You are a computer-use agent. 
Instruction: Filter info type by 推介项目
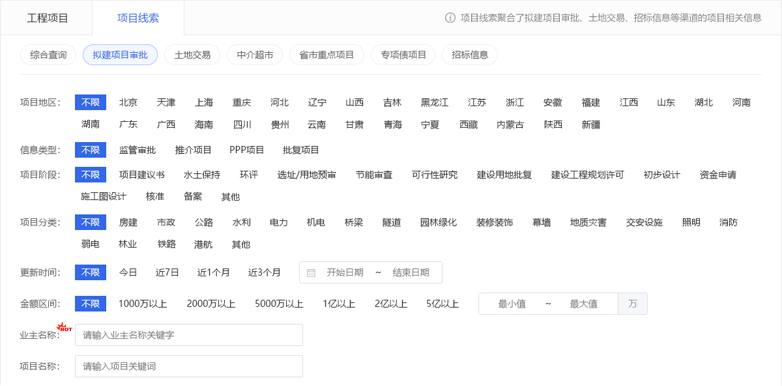point(194,150)
